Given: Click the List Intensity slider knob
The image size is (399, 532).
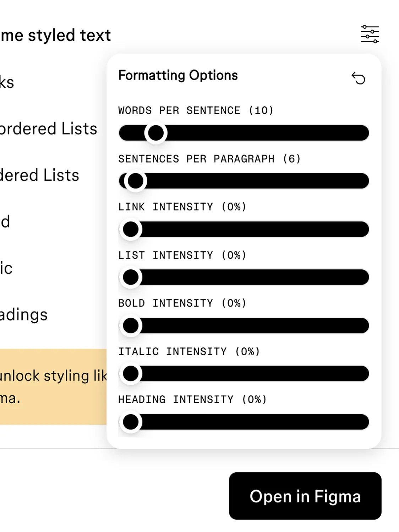Looking at the screenshot, I should (131, 277).
